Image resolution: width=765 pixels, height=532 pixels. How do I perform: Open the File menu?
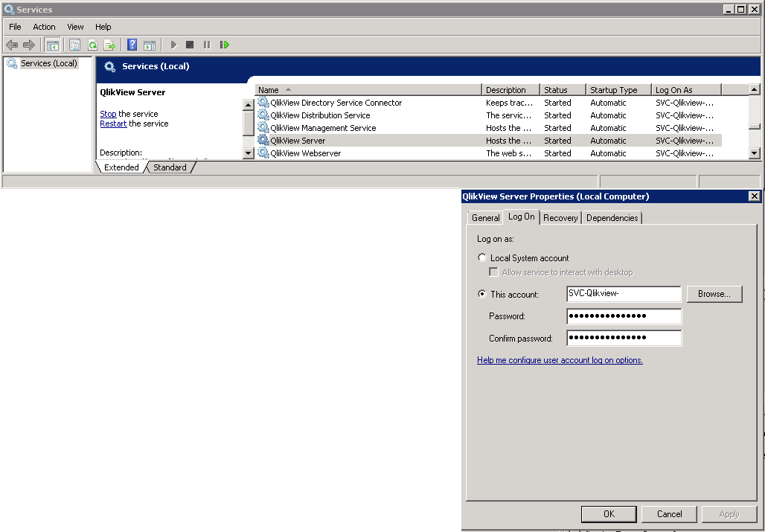click(15, 27)
